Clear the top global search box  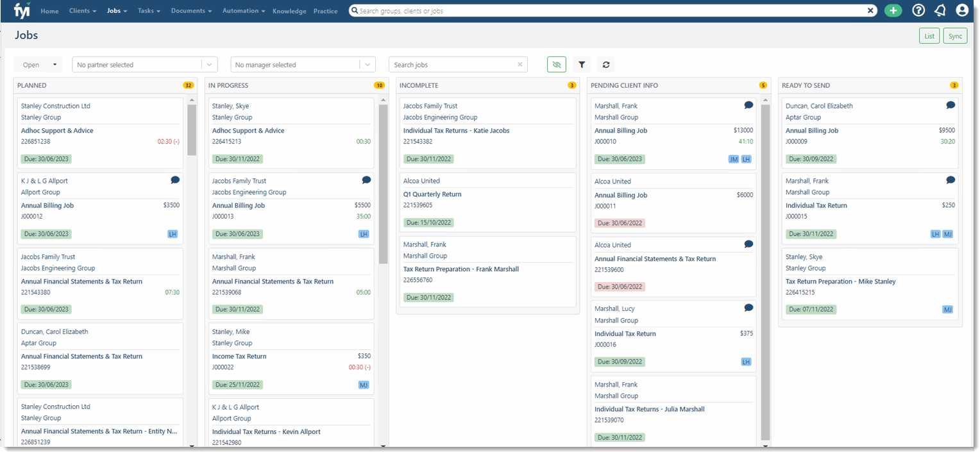(x=870, y=11)
